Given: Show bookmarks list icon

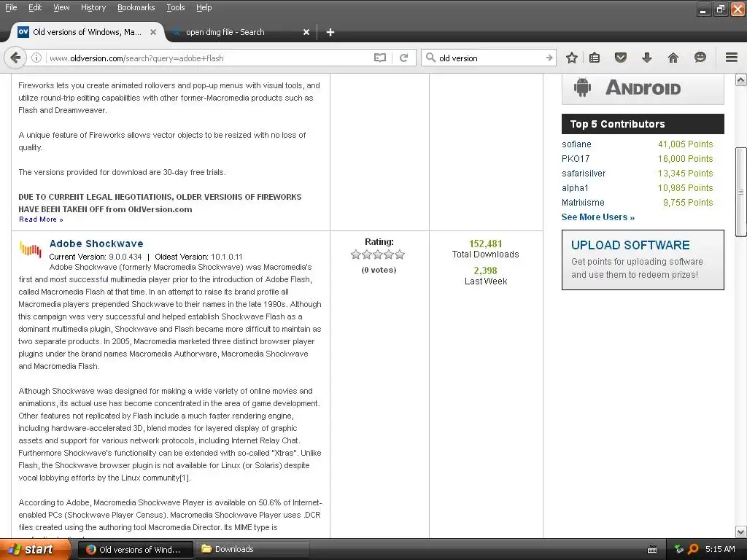Looking at the screenshot, I should pos(595,58).
